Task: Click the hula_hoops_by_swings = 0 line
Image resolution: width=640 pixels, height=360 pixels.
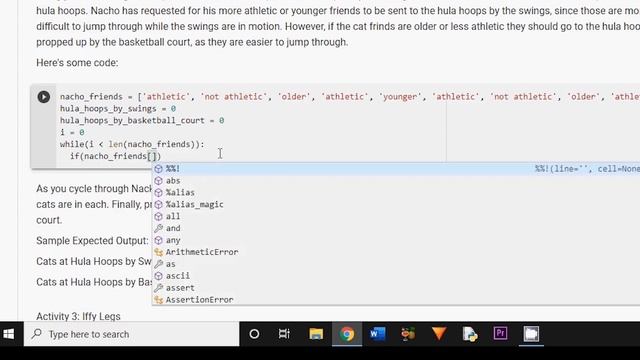Action: [118, 109]
